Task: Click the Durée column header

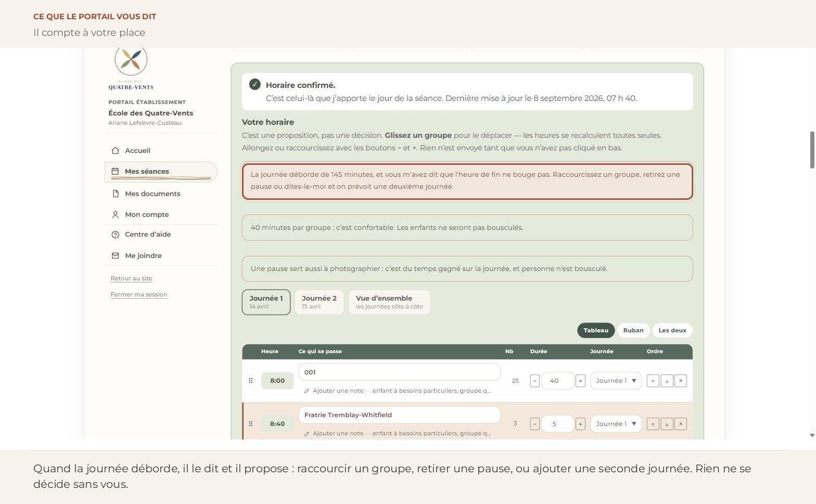Action: click(x=539, y=352)
